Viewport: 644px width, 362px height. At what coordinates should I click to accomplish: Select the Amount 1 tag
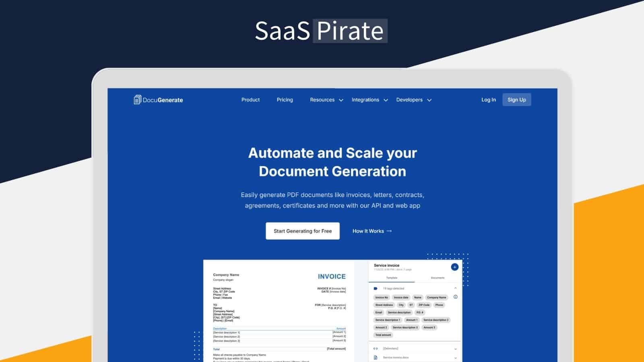click(411, 320)
